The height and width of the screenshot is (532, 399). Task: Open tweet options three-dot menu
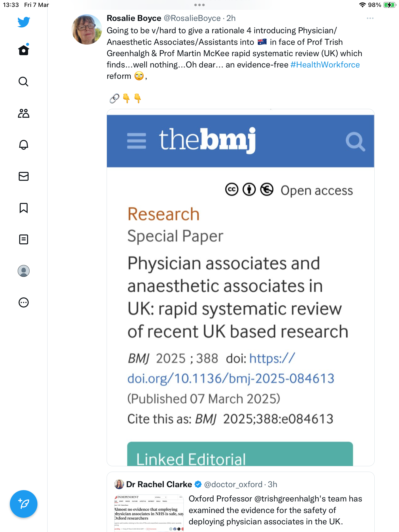370,18
